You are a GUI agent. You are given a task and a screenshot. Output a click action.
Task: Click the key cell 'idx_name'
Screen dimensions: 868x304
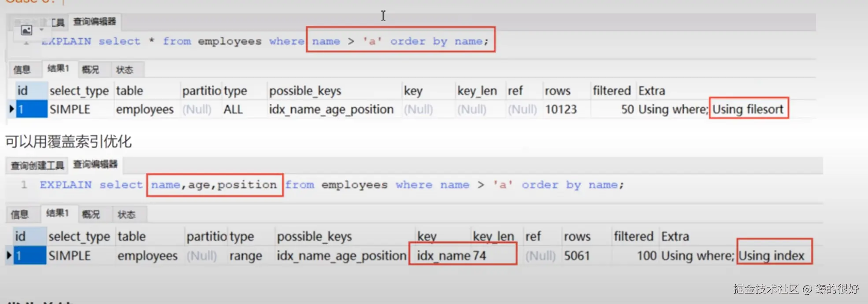point(444,256)
